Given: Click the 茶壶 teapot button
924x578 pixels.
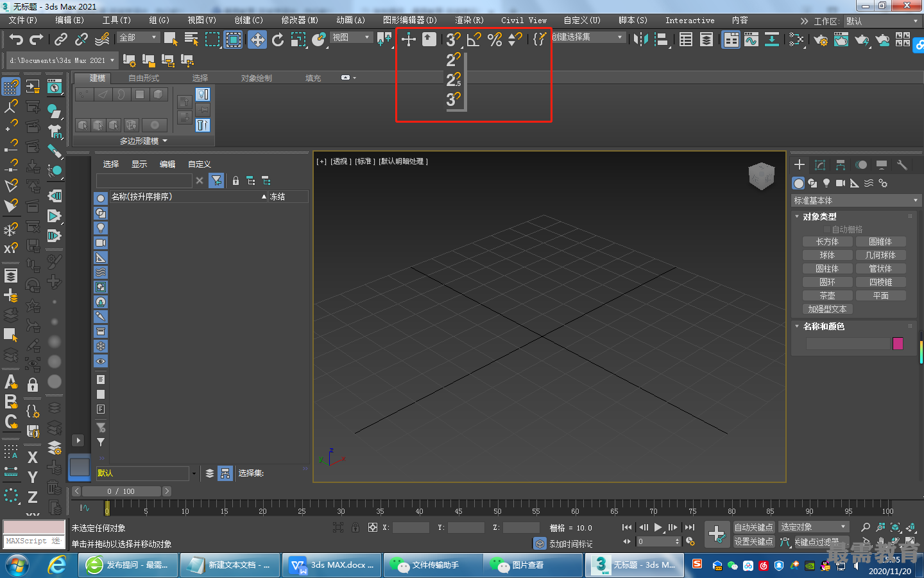Looking at the screenshot, I should point(827,296).
